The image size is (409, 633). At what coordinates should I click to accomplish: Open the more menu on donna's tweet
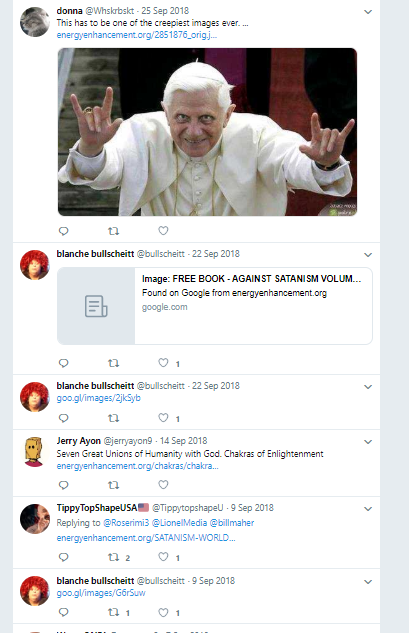click(368, 12)
